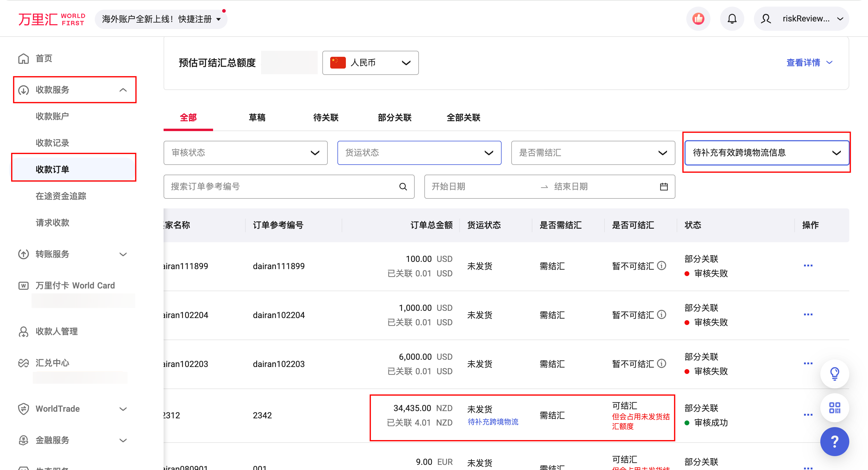Open the 审核状态 filter dropdown
Screen dimensions: 868x470
245,153
